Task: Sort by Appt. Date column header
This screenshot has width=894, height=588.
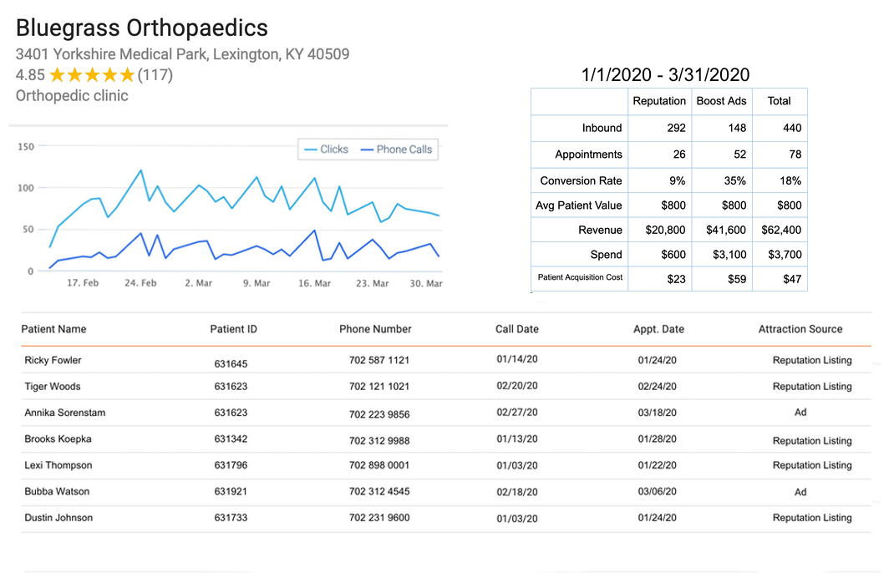Action: (658, 329)
